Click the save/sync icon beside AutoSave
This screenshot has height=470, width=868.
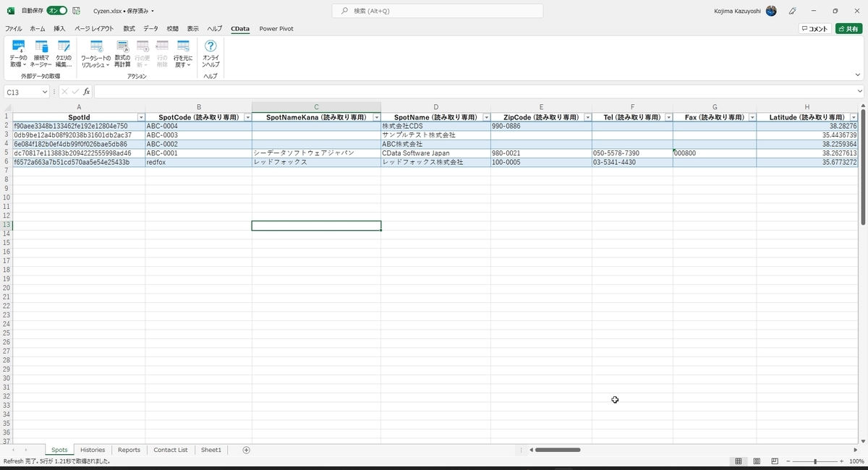coord(76,11)
